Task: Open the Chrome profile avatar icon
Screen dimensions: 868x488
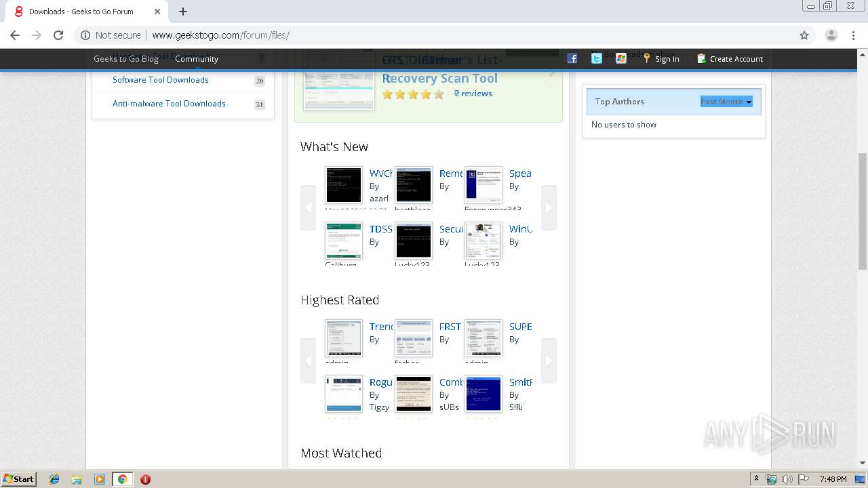Action: pos(831,35)
